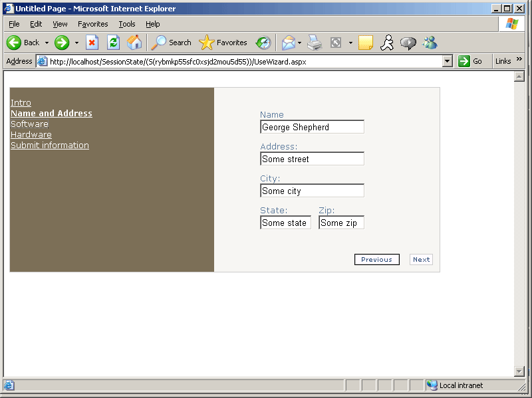This screenshot has width=532, height=398.
Task: Expand the address bar dropdown
Action: 447,61
